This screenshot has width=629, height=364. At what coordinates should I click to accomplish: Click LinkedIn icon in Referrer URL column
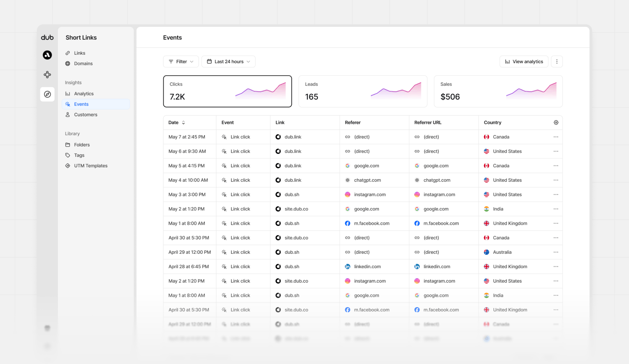(417, 267)
